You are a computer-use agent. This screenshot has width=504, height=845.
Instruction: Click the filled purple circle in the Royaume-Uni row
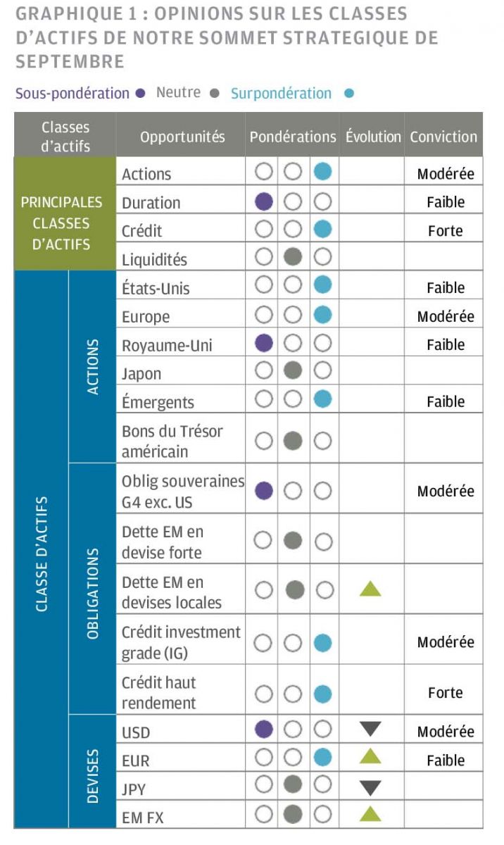[x=264, y=344]
